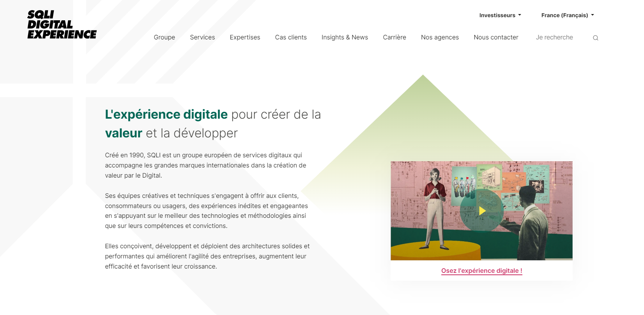Viewport: 644px width, 315px height.
Task: Click the Nous contacter link
Action: pos(496,37)
